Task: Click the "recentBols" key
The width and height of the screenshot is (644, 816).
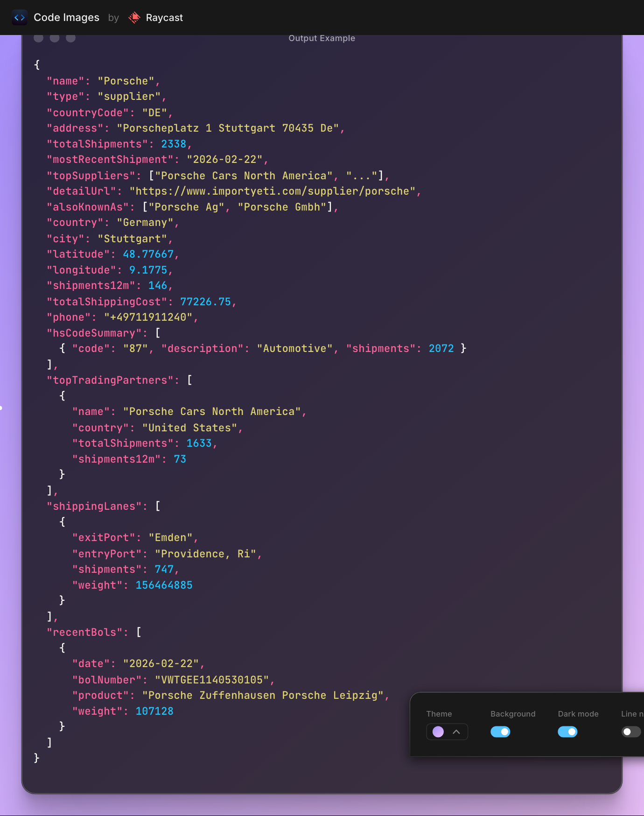Action: coord(84,633)
